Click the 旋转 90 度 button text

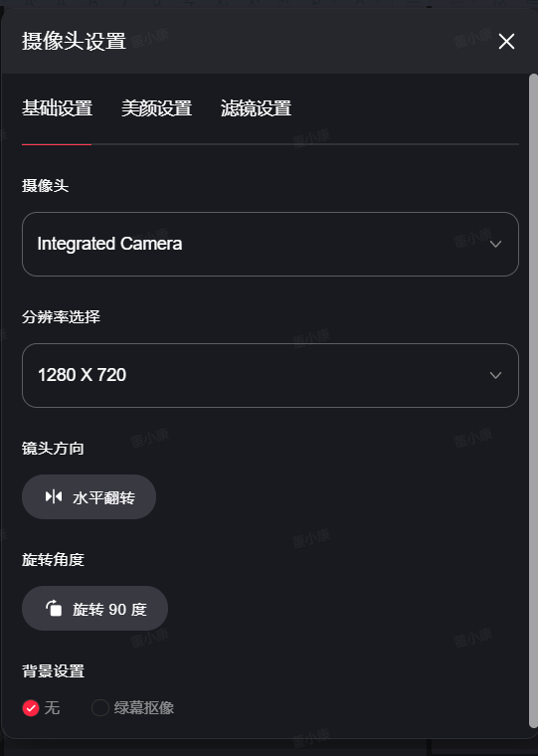(109, 609)
